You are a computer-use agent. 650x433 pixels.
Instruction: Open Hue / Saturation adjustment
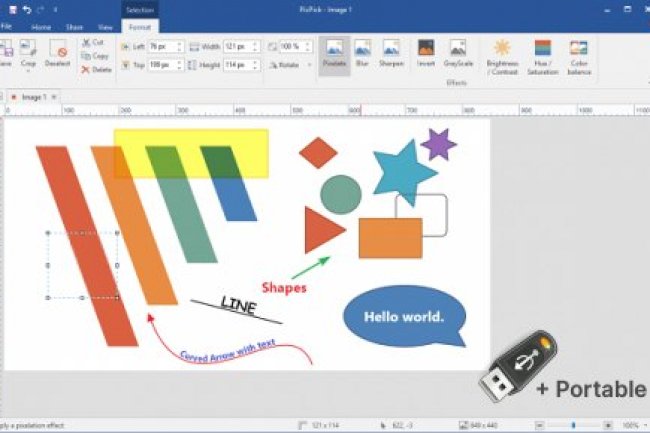click(x=542, y=56)
